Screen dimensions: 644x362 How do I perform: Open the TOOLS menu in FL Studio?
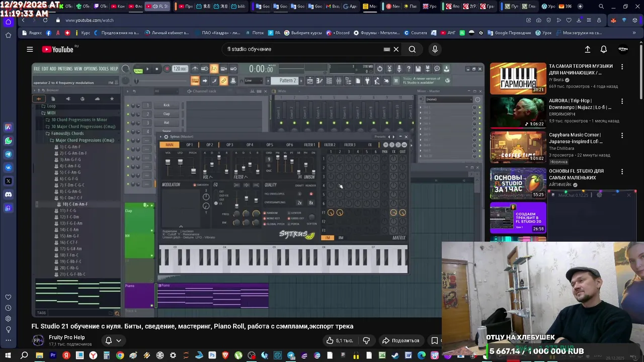[104, 69]
